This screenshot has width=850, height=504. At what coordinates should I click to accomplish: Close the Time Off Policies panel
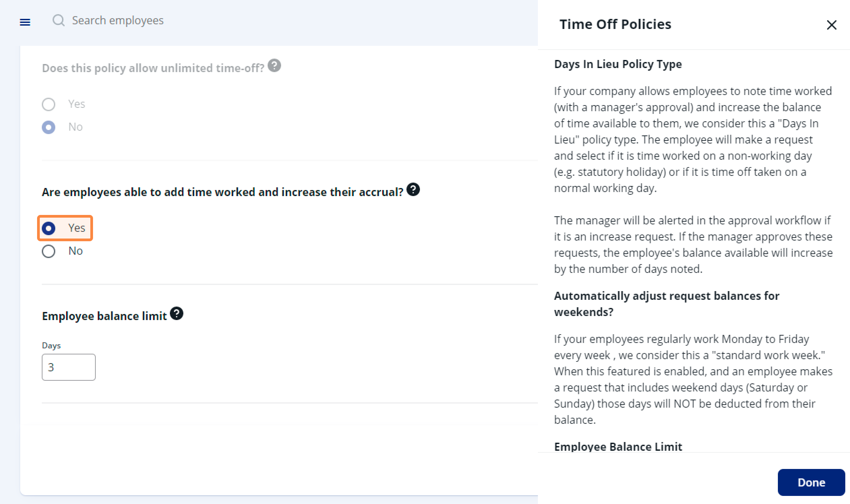tap(831, 25)
